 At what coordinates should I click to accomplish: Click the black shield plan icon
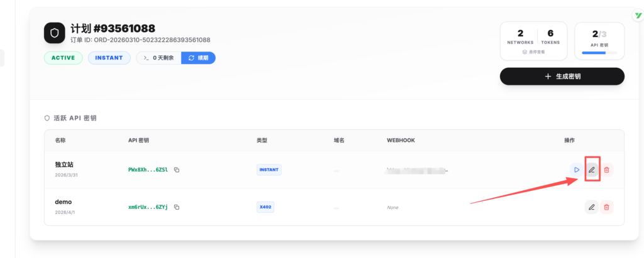(x=55, y=33)
